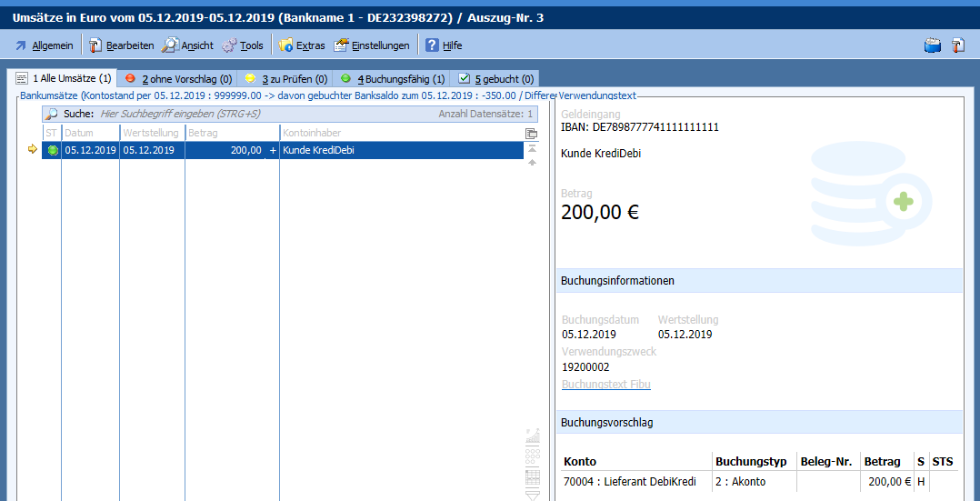Jump to the first record arrow icon
Screen dimensions: 980x501
point(532,147)
